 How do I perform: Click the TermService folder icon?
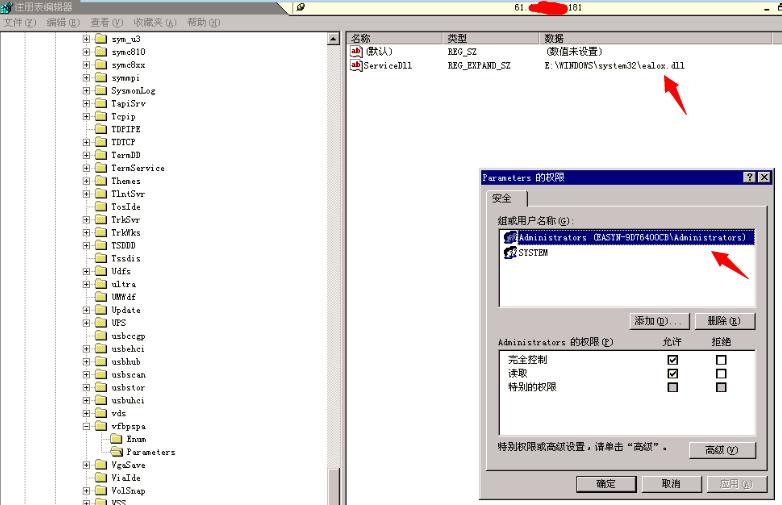[101, 168]
